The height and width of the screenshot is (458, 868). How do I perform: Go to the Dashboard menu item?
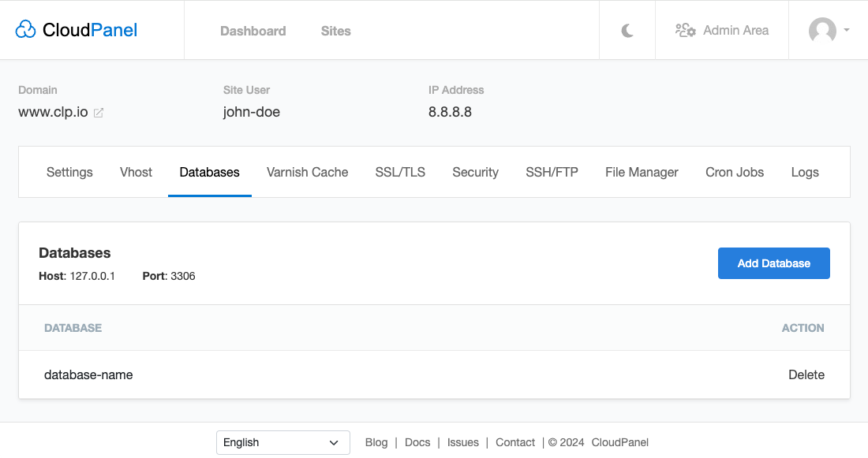click(253, 31)
